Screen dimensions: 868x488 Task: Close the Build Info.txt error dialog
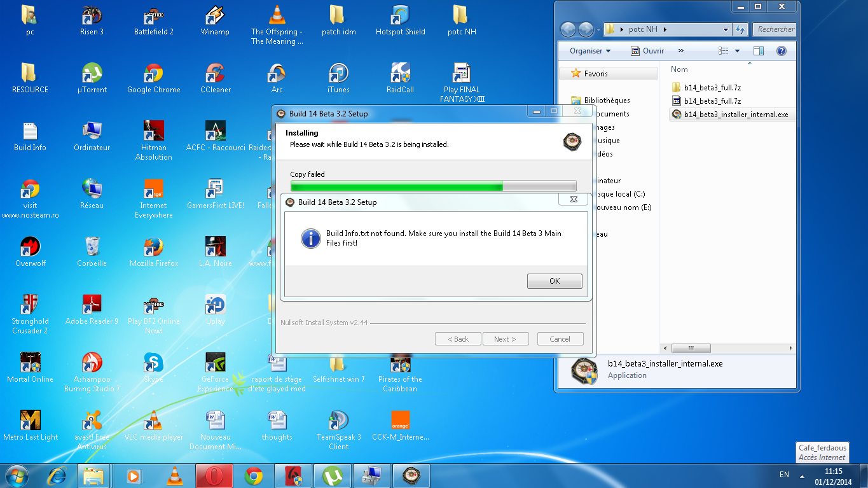click(x=574, y=200)
